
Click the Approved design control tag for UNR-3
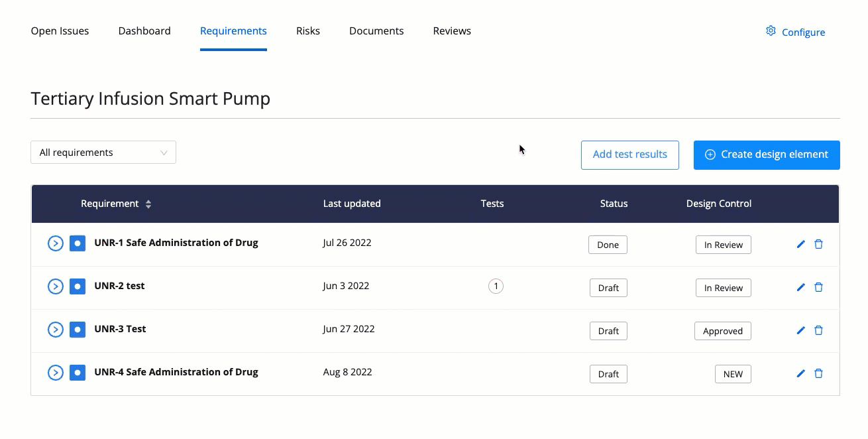coord(722,331)
